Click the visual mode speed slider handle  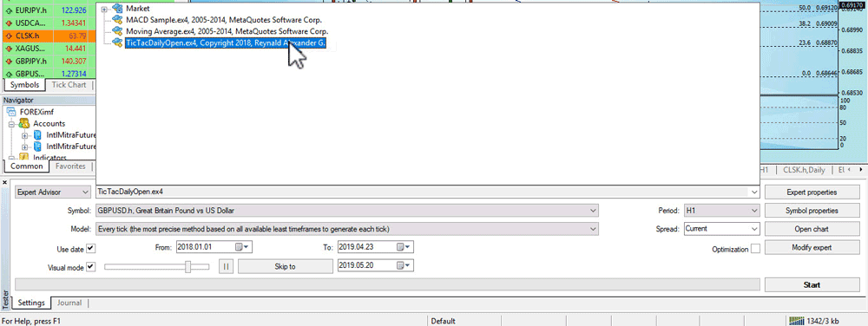click(x=188, y=267)
